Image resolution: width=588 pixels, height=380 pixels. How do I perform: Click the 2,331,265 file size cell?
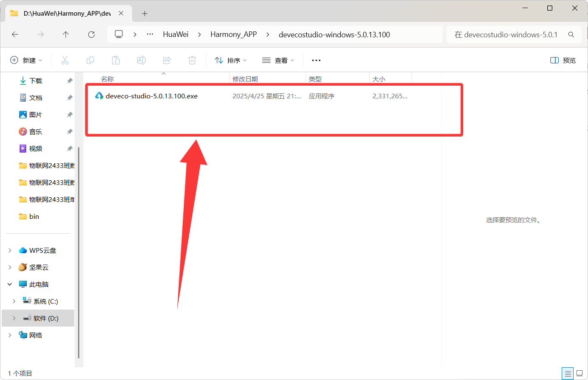point(390,96)
